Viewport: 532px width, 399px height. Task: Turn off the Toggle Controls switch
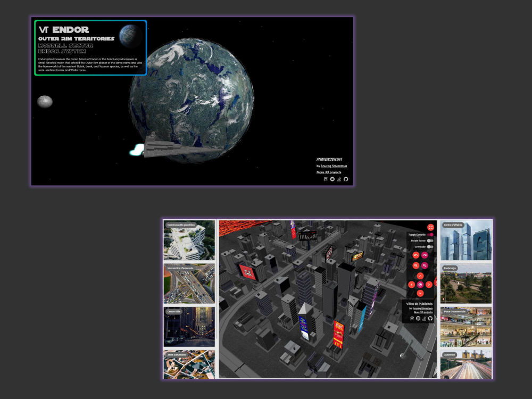[430, 235]
